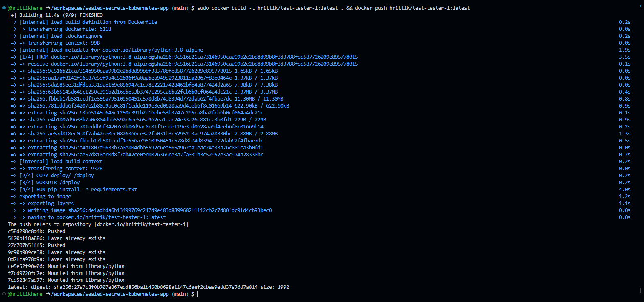Select the '1.9s' timing value

(x=625, y=50)
